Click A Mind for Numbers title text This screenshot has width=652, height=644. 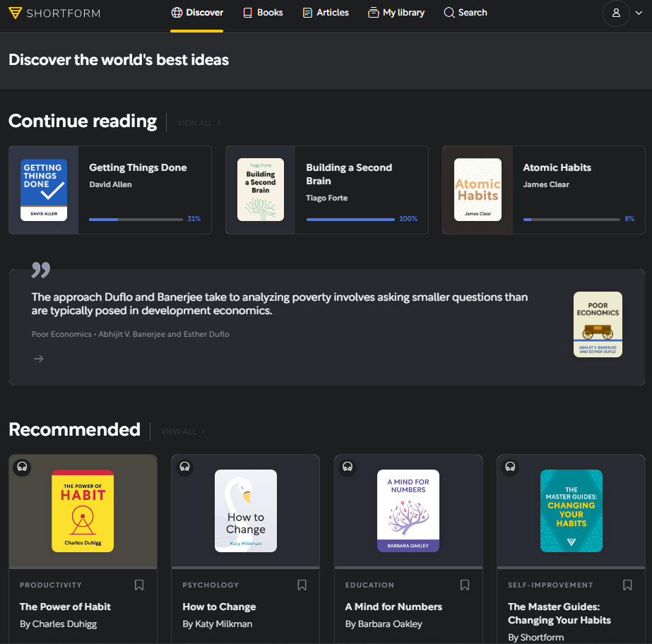pos(393,607)
